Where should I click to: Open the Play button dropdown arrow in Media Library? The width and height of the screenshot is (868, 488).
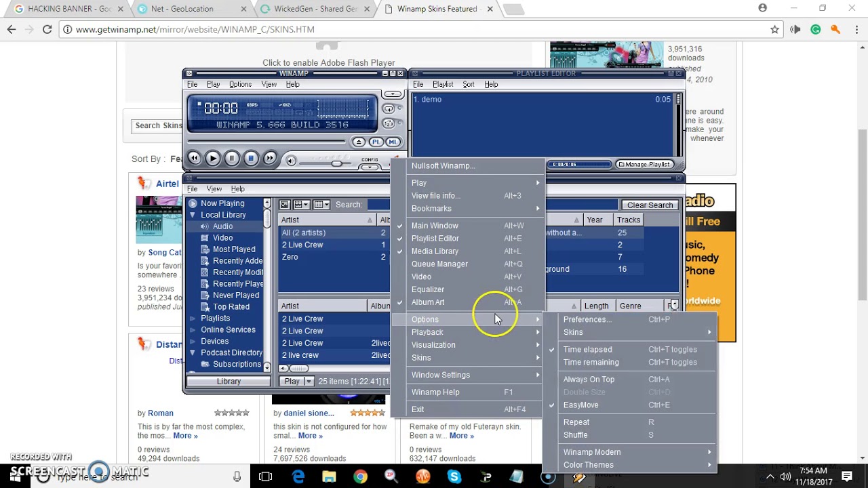pyautogui.click(x=309, y=382)
